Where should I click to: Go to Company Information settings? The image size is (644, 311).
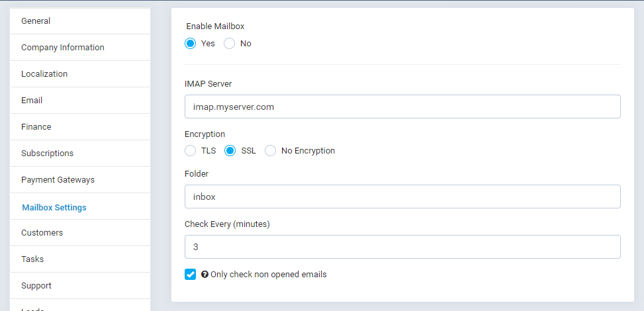coord(63,48)
